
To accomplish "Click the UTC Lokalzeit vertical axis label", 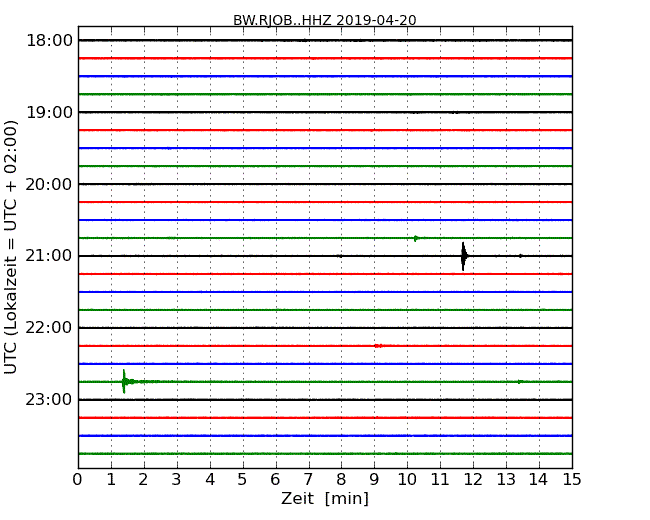I will click(x=11, y=247).
